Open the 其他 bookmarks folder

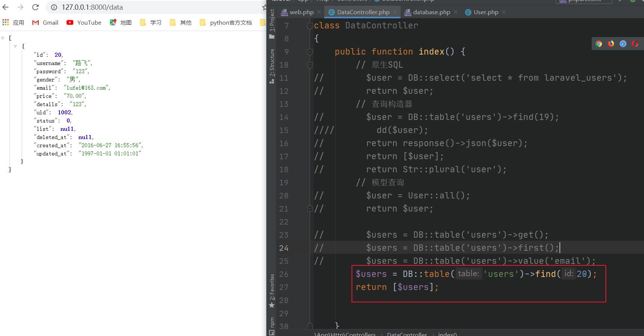tap(180, 22)
